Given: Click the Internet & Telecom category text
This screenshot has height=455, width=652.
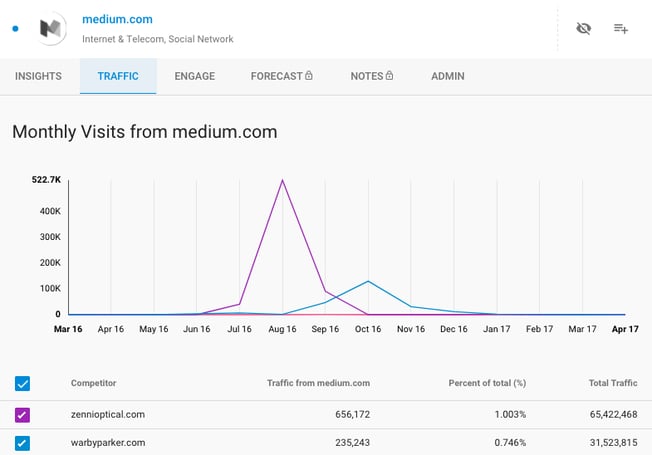Looking at the screenshot, I should [x=123, y=39].
